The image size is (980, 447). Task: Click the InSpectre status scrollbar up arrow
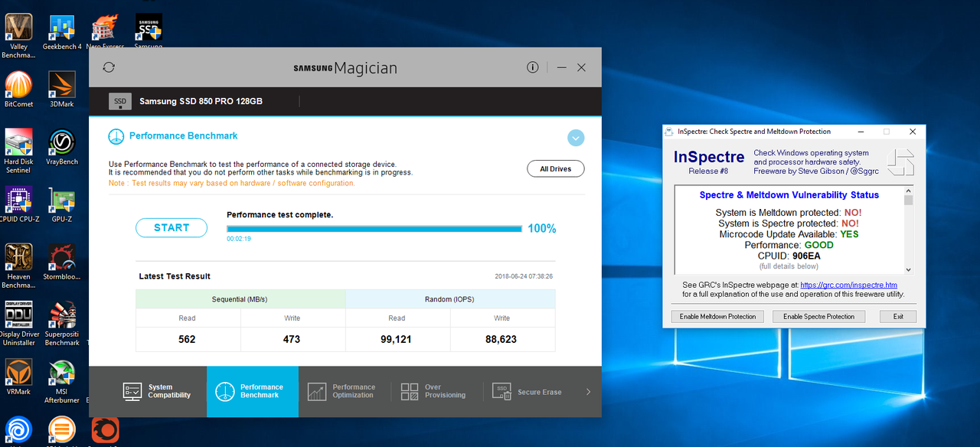909,190
